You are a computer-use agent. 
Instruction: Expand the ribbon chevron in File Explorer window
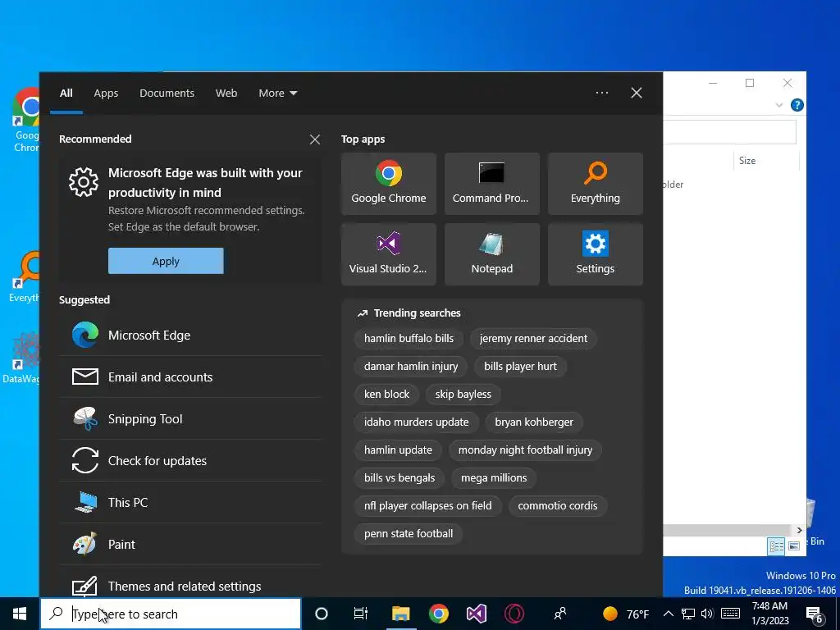pos(779,105)
